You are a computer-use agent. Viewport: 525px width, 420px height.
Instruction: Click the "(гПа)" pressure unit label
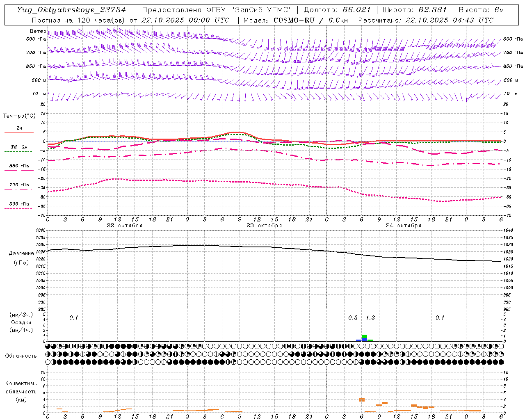[21, 263]
